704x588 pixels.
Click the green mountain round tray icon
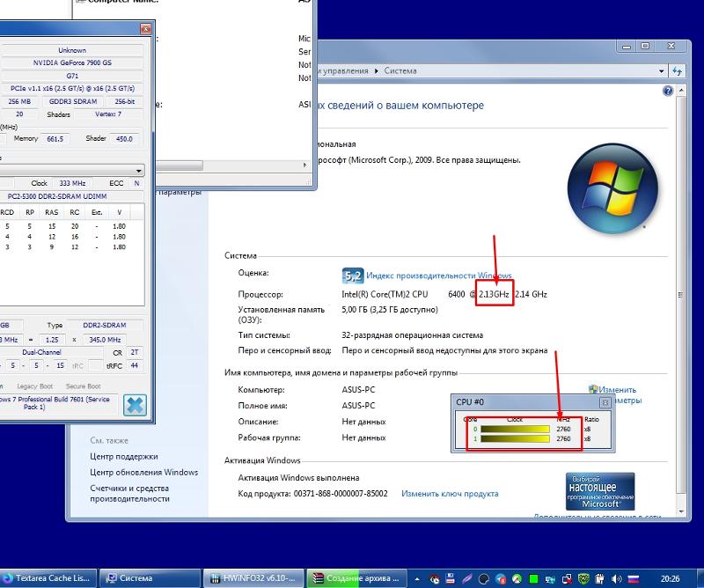517,578
